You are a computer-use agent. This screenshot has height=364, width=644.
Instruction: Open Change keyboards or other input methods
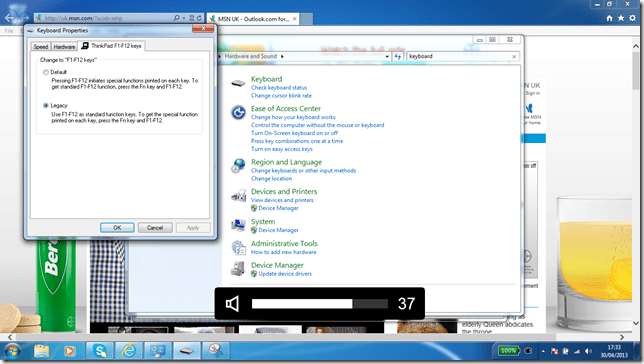click(304, 170)
